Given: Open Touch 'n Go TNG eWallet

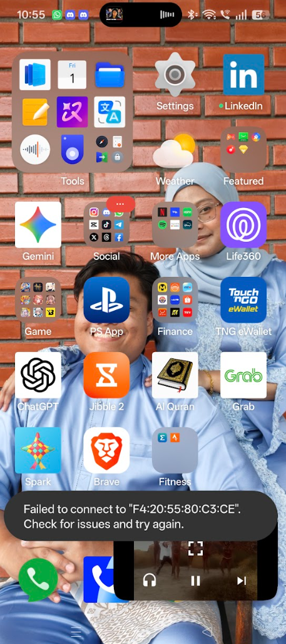Looking at the screenshot, I should point(243,300).
